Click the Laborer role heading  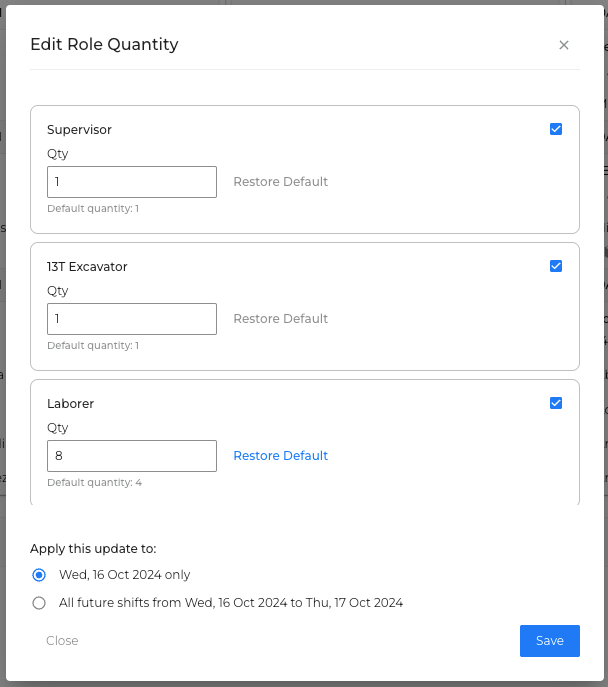click(70, 404)
